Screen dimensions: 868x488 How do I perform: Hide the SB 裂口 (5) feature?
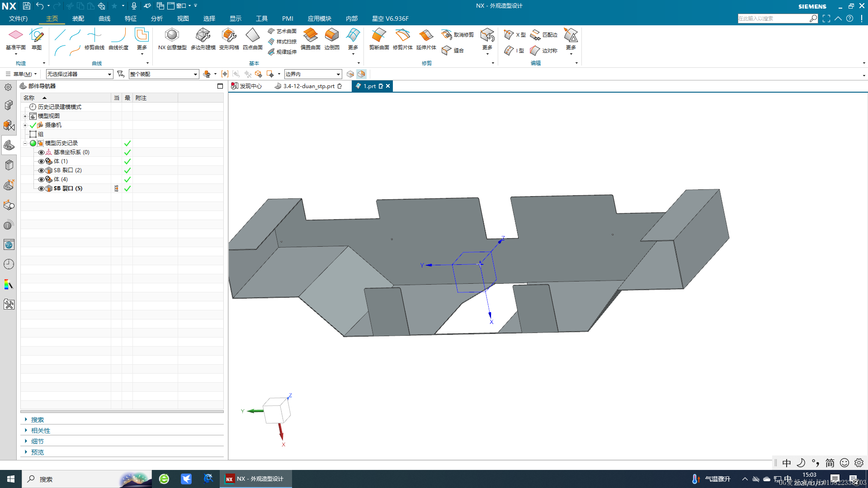(41, 188)
